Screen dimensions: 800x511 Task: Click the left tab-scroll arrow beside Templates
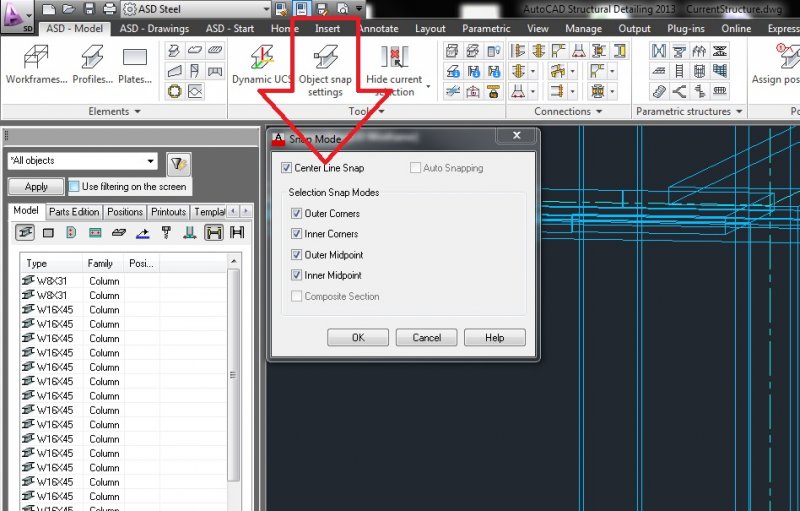pos(233,211)
